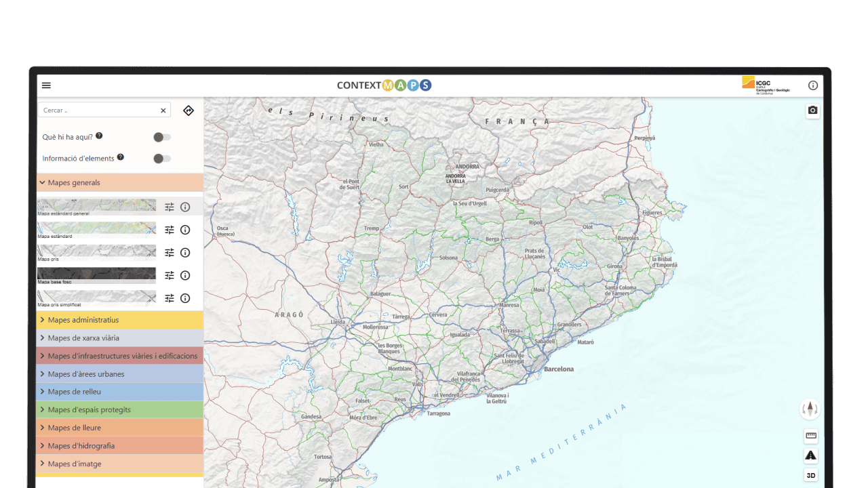The image size is (868, 488).
Task: Click the help badge next to 'Què hi ha aquí?'
Action: 99,135
